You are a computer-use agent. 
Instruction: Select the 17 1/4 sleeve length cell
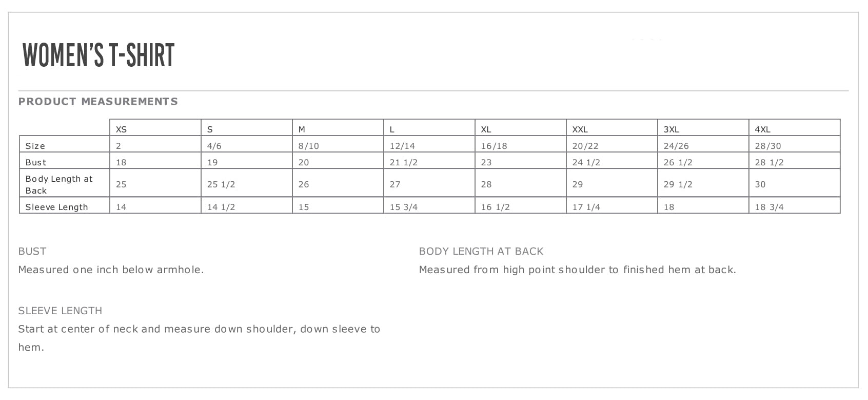(586, 207)
